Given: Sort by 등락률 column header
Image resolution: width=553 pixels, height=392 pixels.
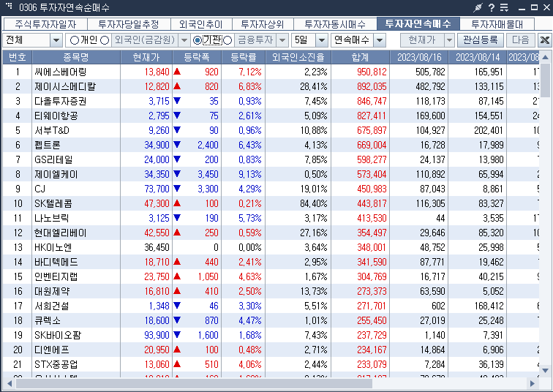Looking at the screenshot, I should click(x=244, y=57).
